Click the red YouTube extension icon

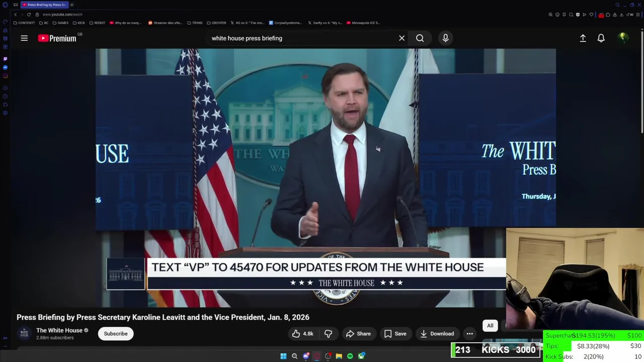pyautogui.click(x=601, y=15)
